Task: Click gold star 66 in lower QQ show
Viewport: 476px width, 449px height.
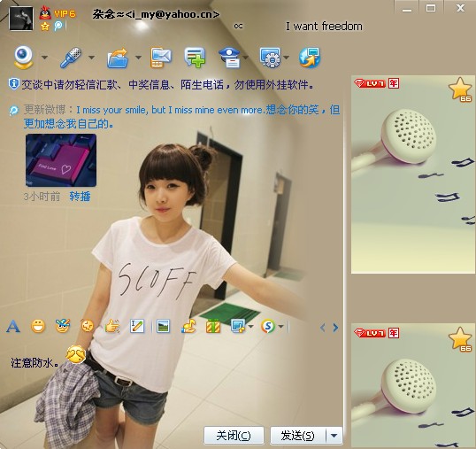Action: (460, 339)
